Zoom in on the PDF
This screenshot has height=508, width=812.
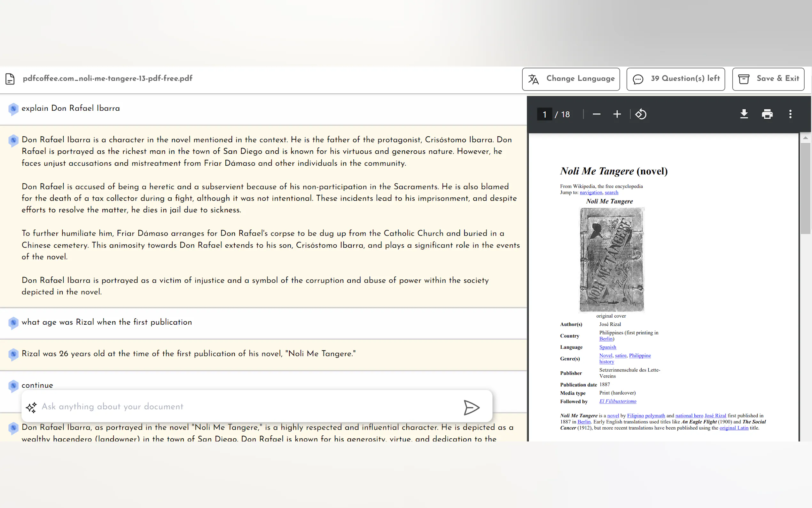pos(617,114)
